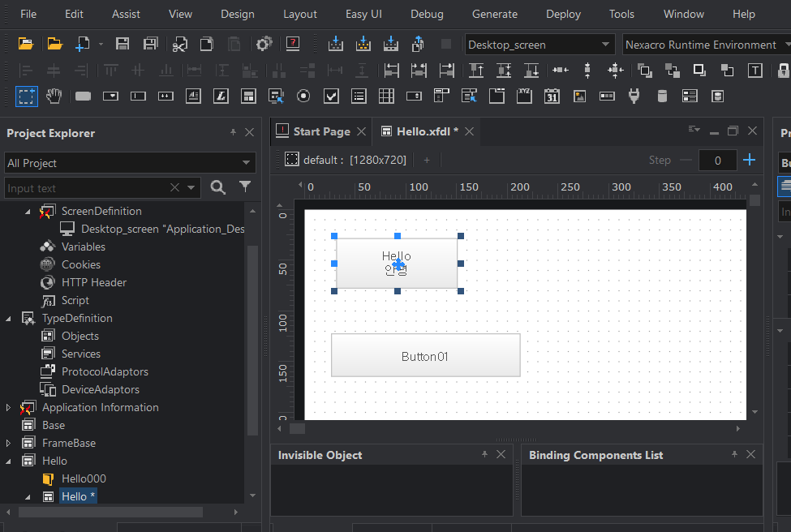The image size is (791, 532).
Task: Click the add layout plus button
Action: pyautogui.click(x=427, y=161)
